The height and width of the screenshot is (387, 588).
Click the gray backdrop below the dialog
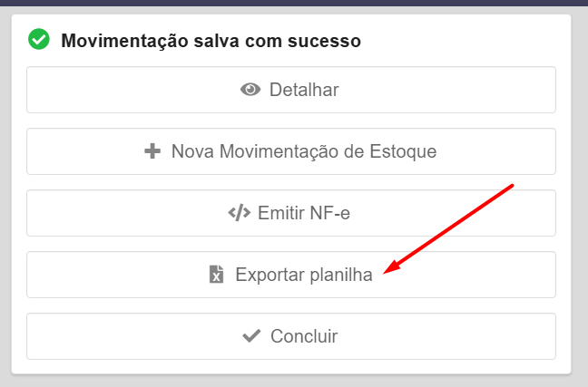click(x=294, y=381)
